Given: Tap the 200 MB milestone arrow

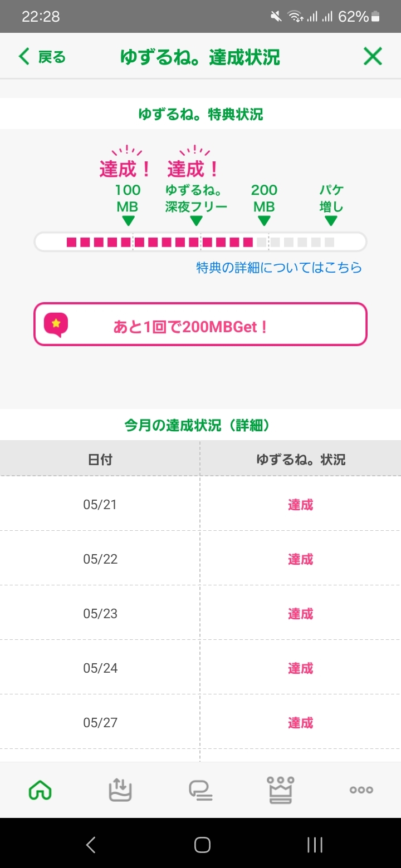Looking at the screenshot, I should pos(264,220).
